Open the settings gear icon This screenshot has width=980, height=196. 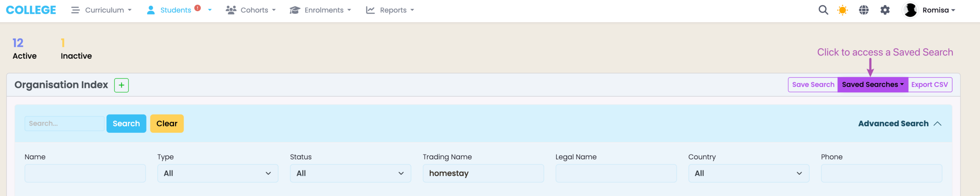tap(885, 10)
